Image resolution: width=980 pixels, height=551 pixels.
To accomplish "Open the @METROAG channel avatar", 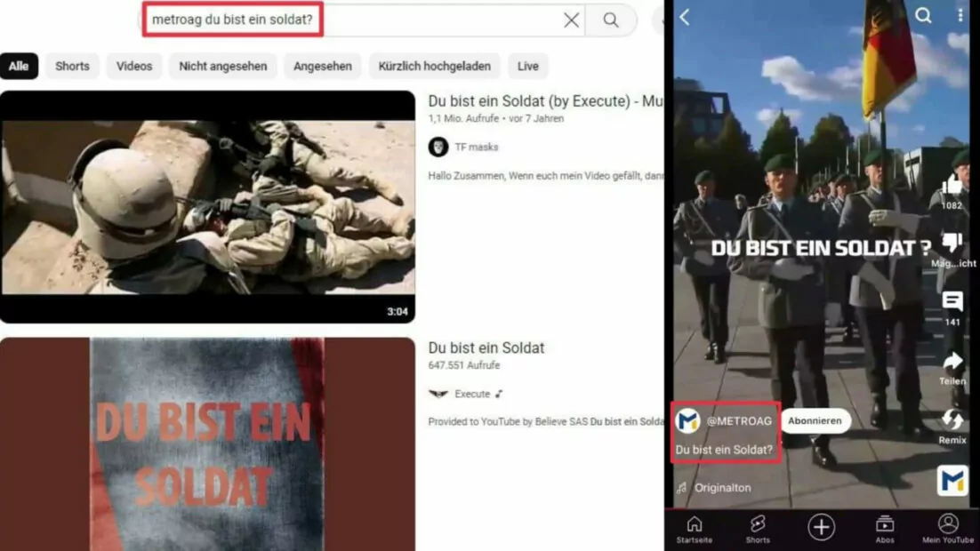I will tap(688, 421).
